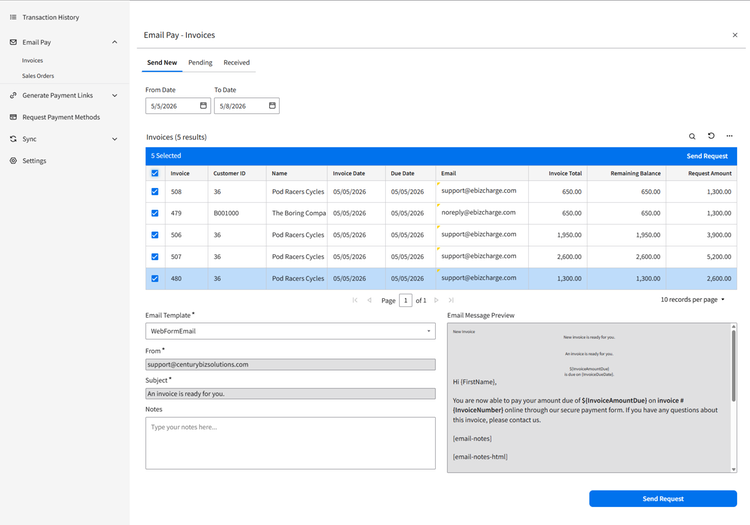Click the Settings gear icon
The height and width of the screenshot is (525, 750).
[13, 161]
